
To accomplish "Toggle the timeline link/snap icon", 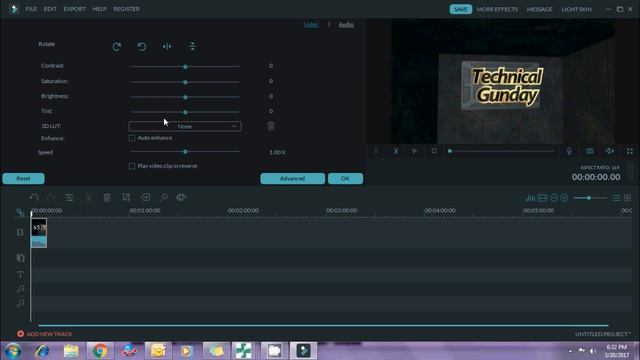I will [20, 213].
